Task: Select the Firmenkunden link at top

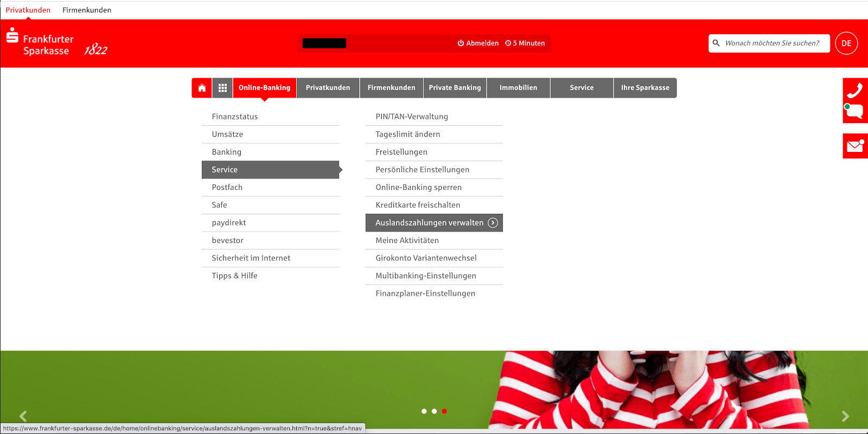Action: pos(87,10)
